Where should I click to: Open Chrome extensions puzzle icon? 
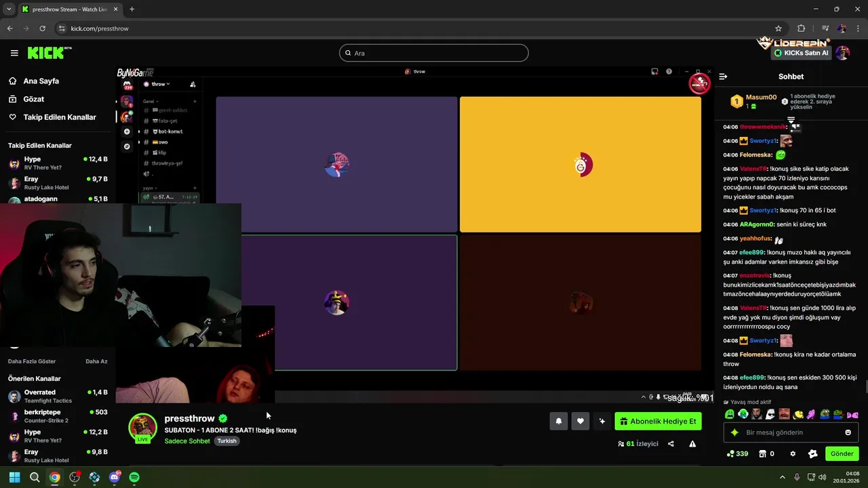pos(802,28)
